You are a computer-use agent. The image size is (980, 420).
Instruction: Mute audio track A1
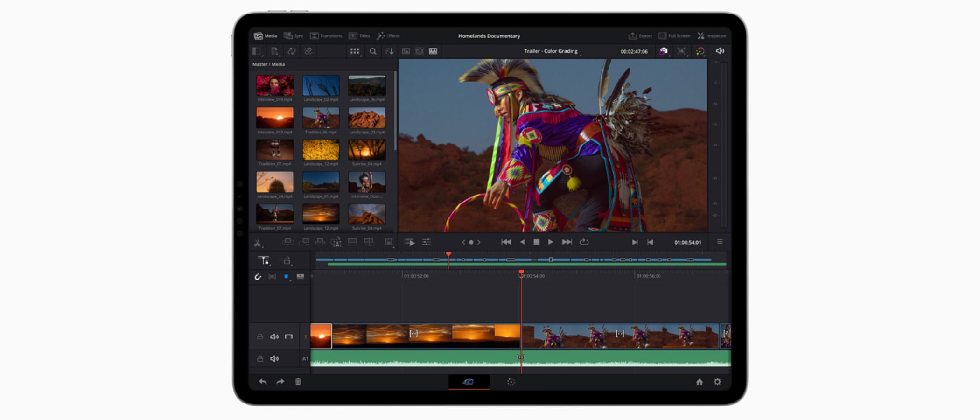point(274,358)
